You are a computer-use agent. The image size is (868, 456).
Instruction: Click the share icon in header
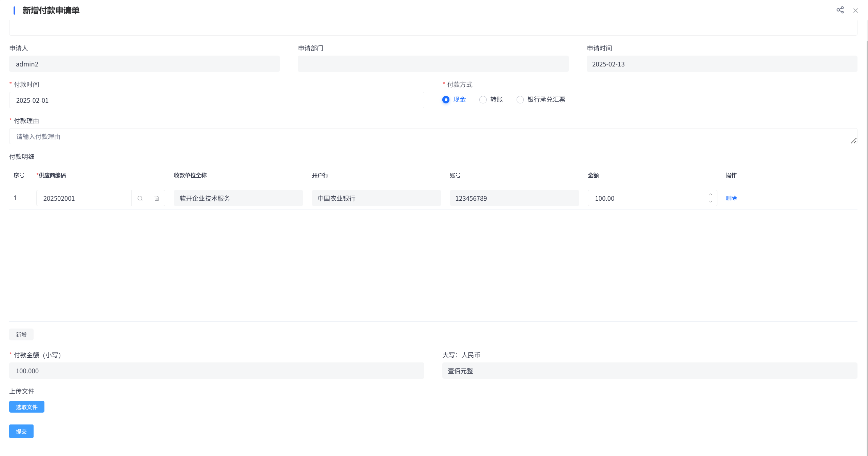(x=840, y=10)
